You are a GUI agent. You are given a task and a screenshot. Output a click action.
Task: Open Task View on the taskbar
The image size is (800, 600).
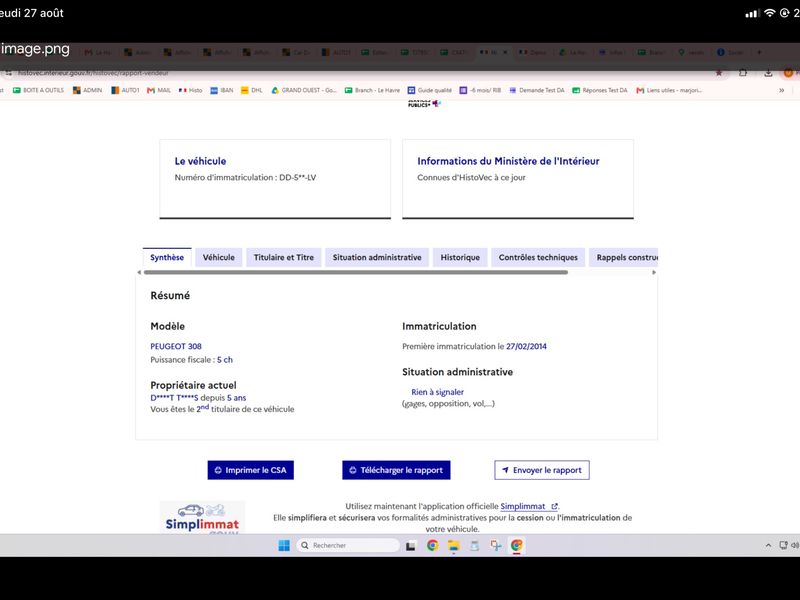click(411, 545)
